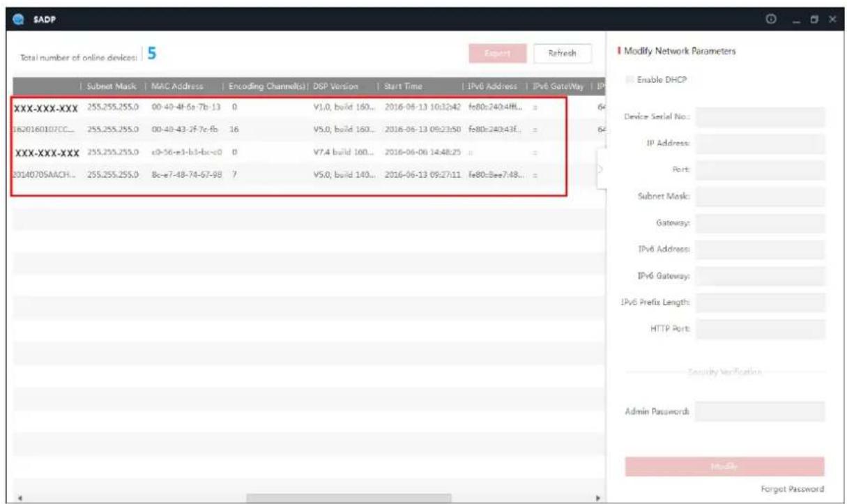Open the Forgot Password link
The width and height of the screenshot is (847, 504).
point(794,489)
